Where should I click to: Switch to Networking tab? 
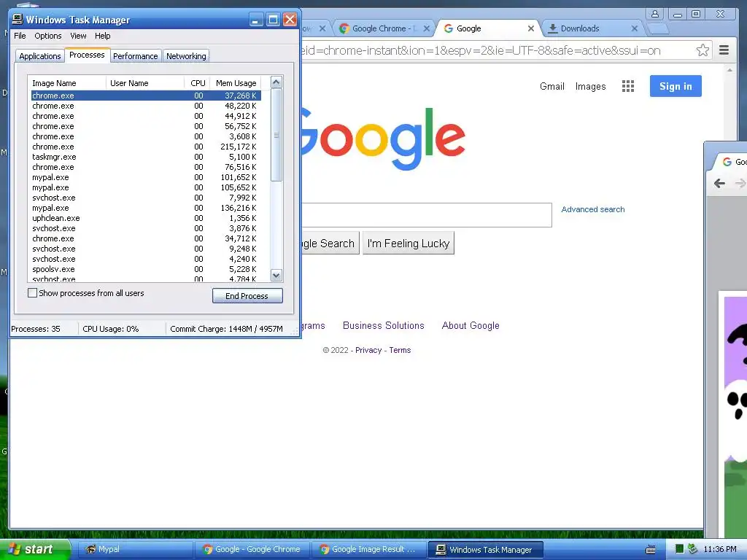186,56
